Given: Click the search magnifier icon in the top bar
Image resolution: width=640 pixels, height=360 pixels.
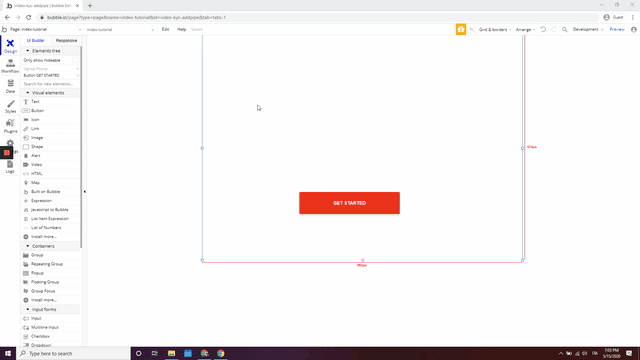Looking at the screenshot, I should 564,29.
